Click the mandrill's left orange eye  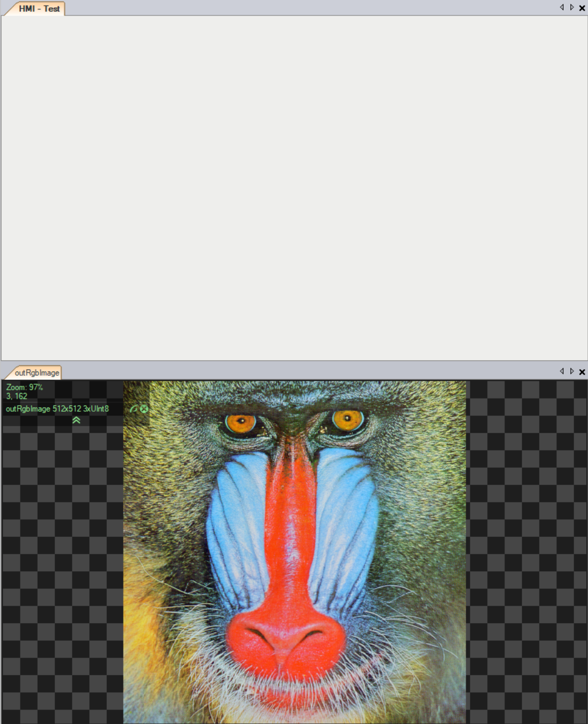pyautogui.click(x=240, y=423)
